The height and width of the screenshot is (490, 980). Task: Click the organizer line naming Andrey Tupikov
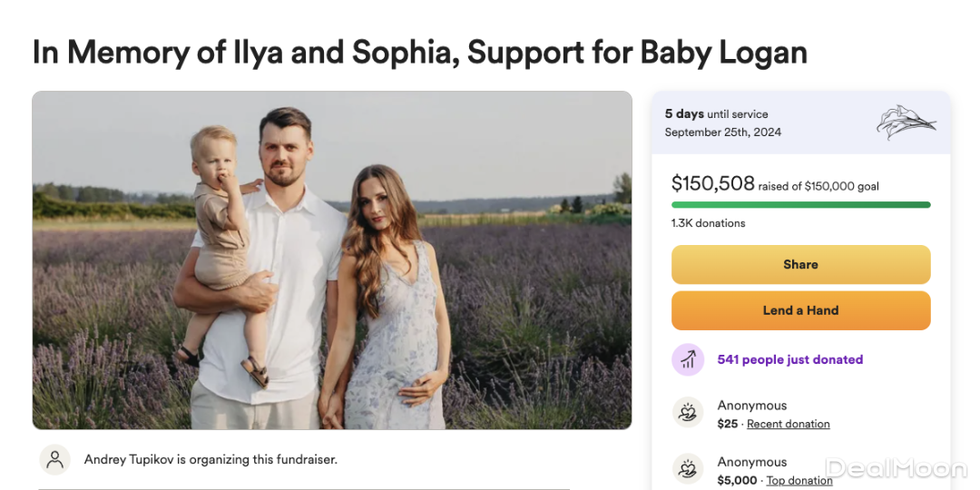coord(211,460)
